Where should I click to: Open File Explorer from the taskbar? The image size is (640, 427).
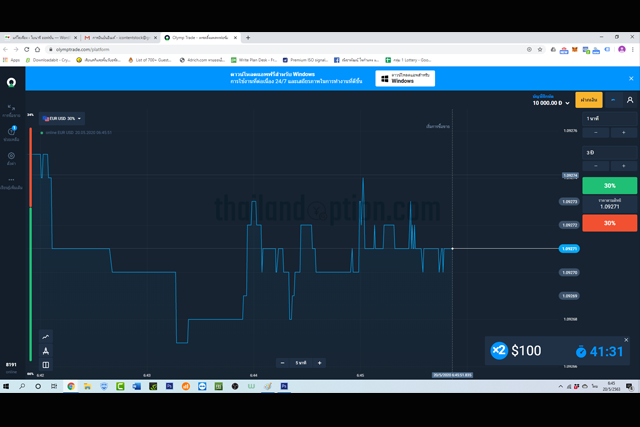pos(87,386)
